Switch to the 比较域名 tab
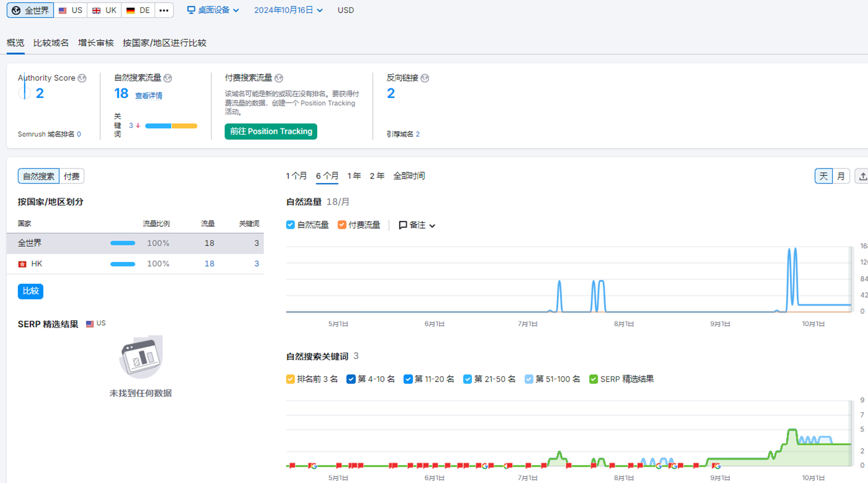 [51, 43]
